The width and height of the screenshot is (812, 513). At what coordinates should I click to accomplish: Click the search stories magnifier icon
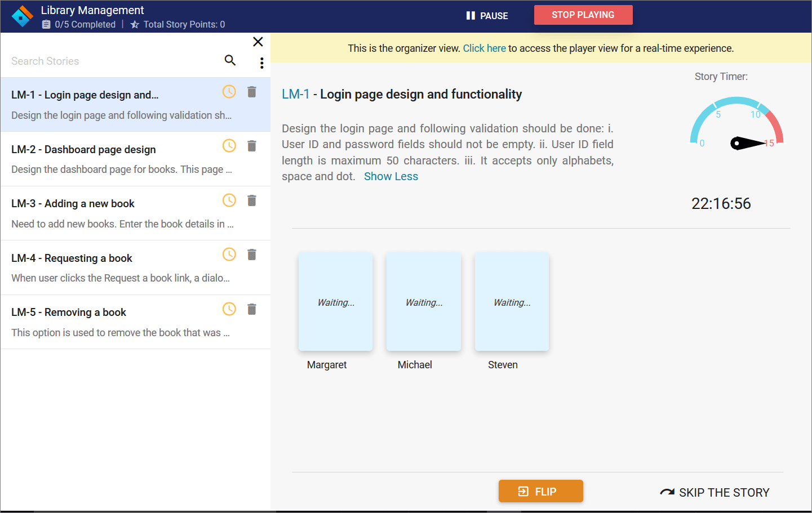[x=230, y=60]
